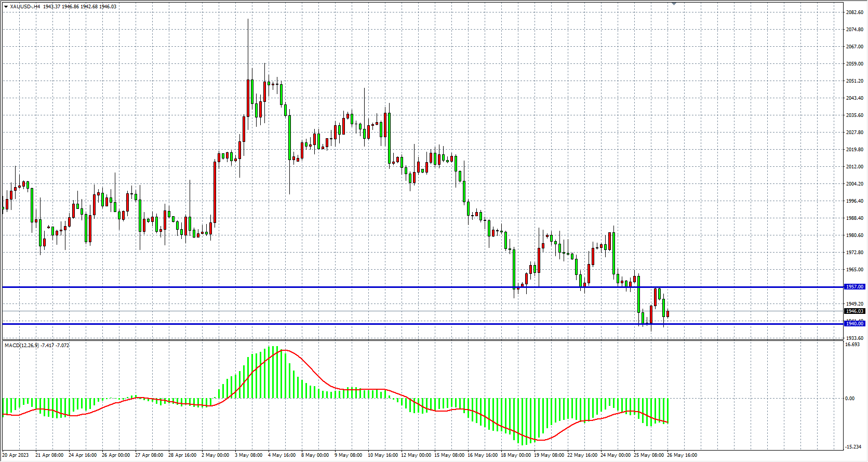Select the blue 1940.00 horizontal line
Viewport: 868px width, 462px height.
pyautogui.click(x=312, y=324)
